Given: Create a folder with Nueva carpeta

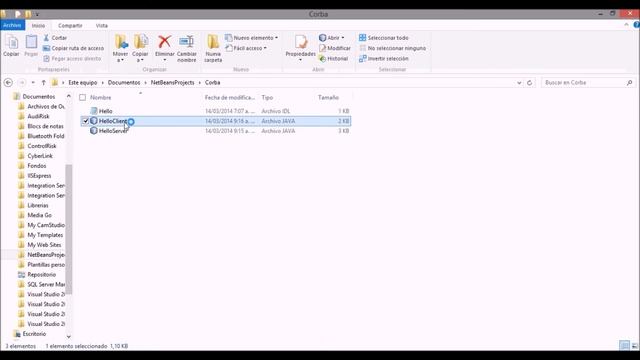Looking at the screenshot, I should [x=213, y=48].
